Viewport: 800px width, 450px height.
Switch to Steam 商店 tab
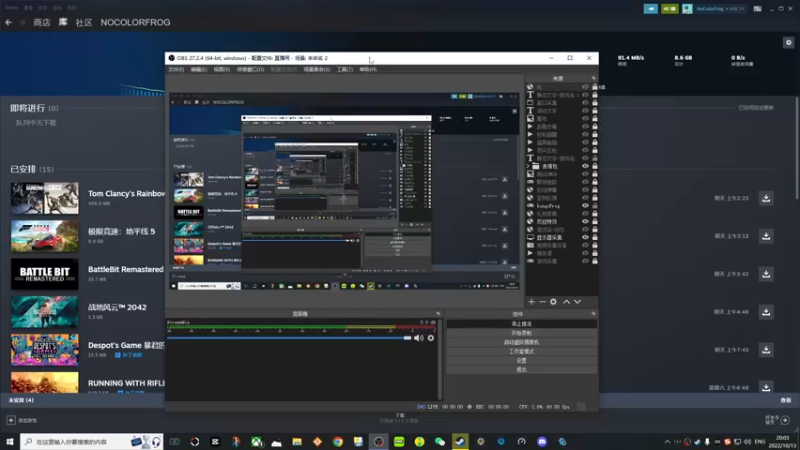pyautogui.click(x=42, y=22)
